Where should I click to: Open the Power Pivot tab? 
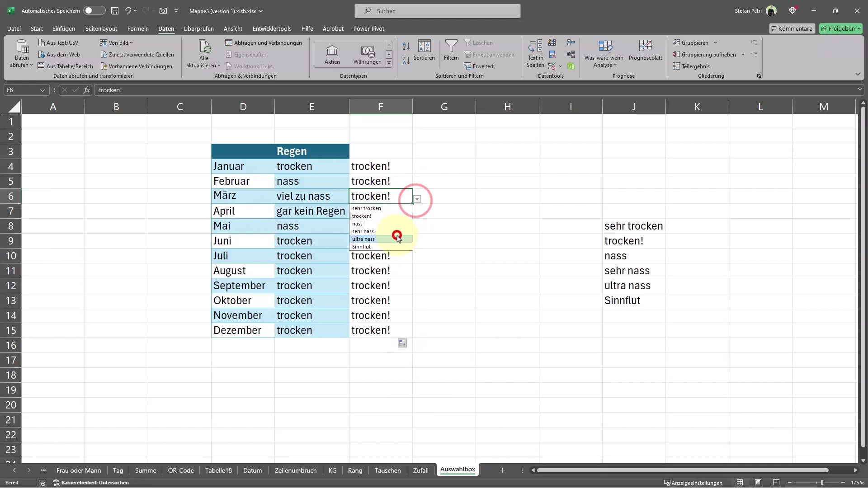pyautogui.click(x=369, y=28)
